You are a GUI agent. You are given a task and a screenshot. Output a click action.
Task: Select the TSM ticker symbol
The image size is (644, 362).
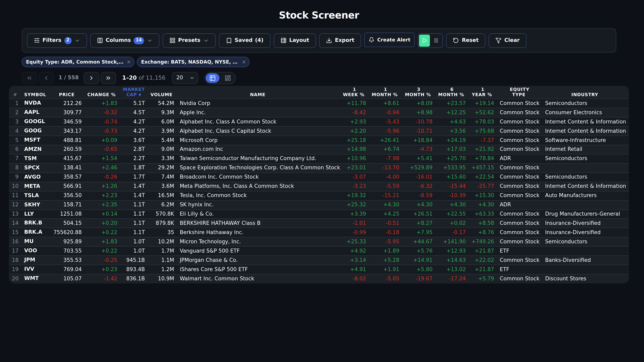tap(30, 158)
